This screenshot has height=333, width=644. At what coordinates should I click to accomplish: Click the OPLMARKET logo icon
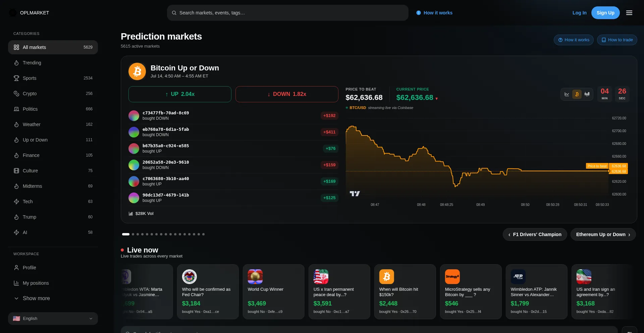coord(12,13)
